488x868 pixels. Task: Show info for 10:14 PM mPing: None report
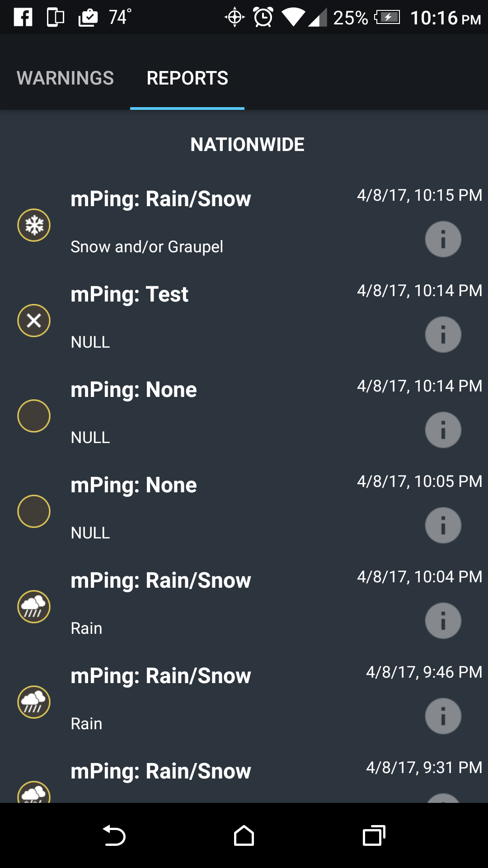click(x=443, y=430)
